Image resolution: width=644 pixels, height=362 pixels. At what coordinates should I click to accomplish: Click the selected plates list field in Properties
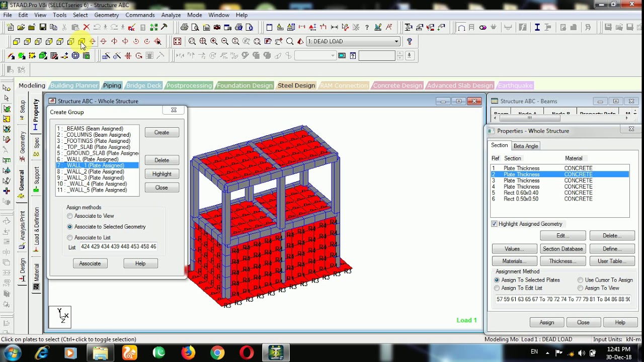(562, 299)
